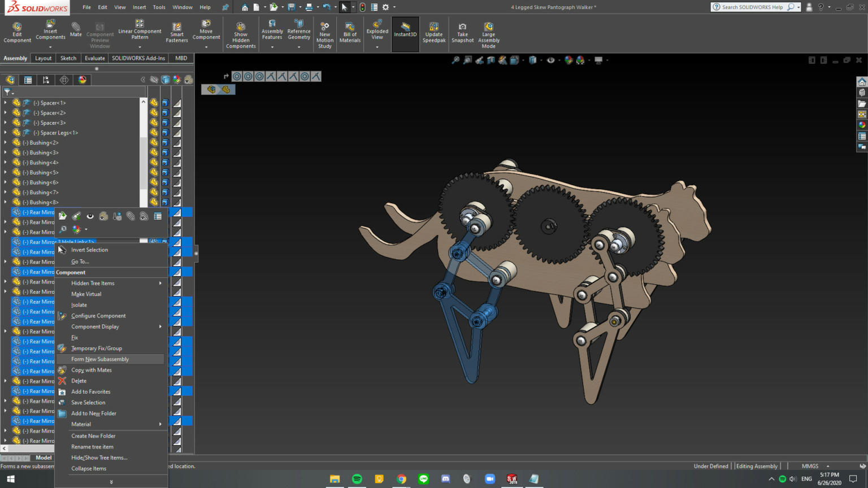Open DimXpertManager tab
868x488 pixels.
[64, 80]
